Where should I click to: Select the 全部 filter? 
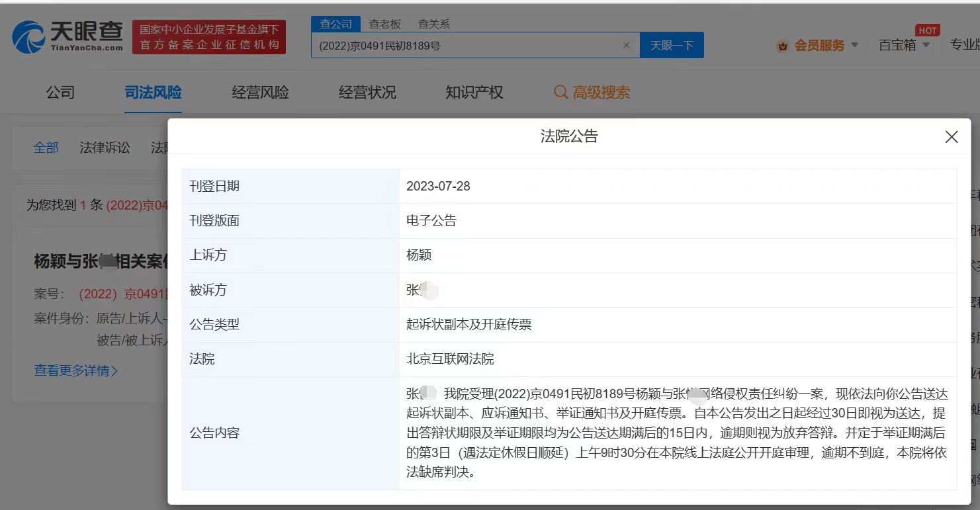pyautogui.click(x=46, y=148)
